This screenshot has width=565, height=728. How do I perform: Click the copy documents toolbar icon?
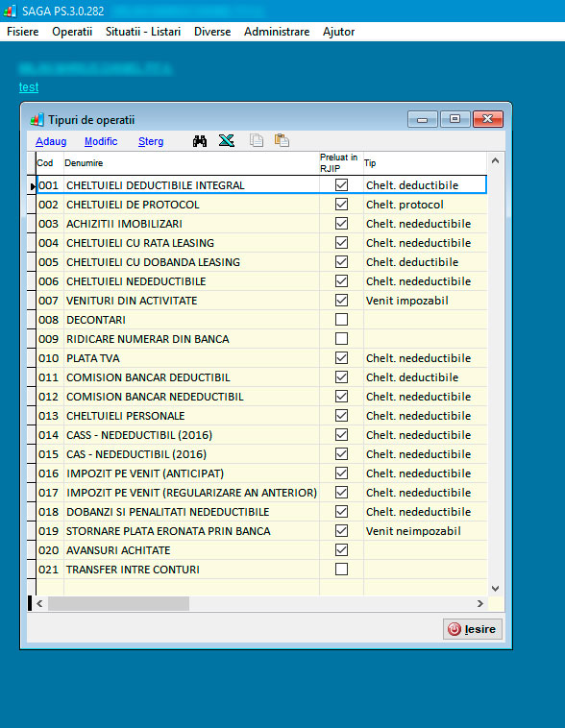257,140
